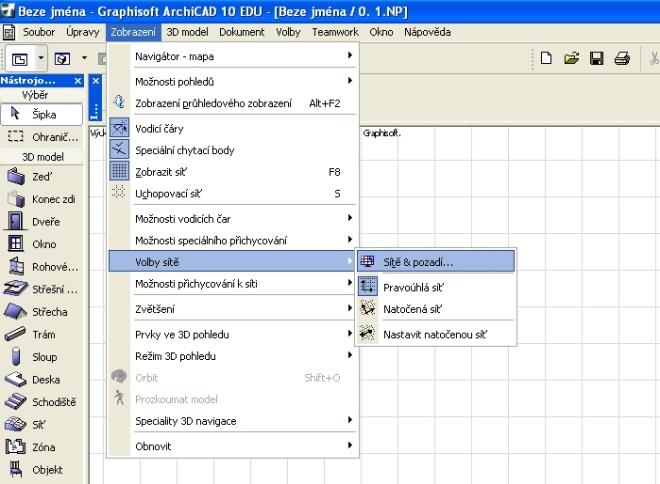Select the Konec zdi tool
This screenshot has height=484, width=660.
42,199
